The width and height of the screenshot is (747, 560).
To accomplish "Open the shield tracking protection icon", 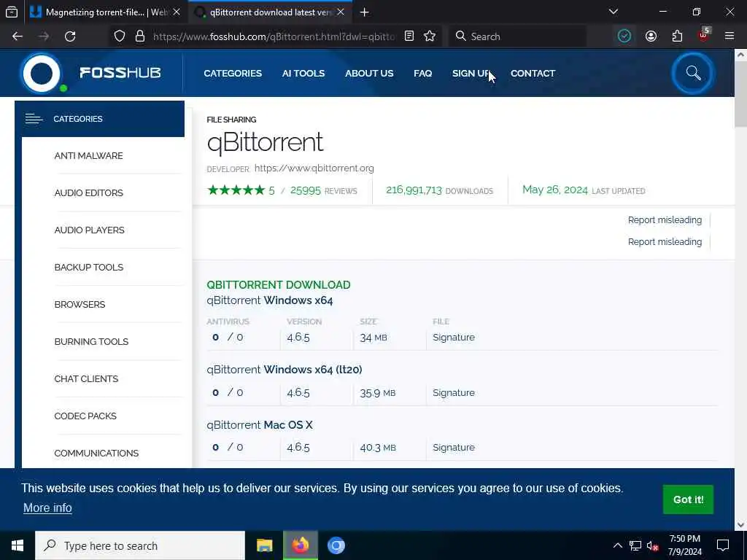I will 120,36.
